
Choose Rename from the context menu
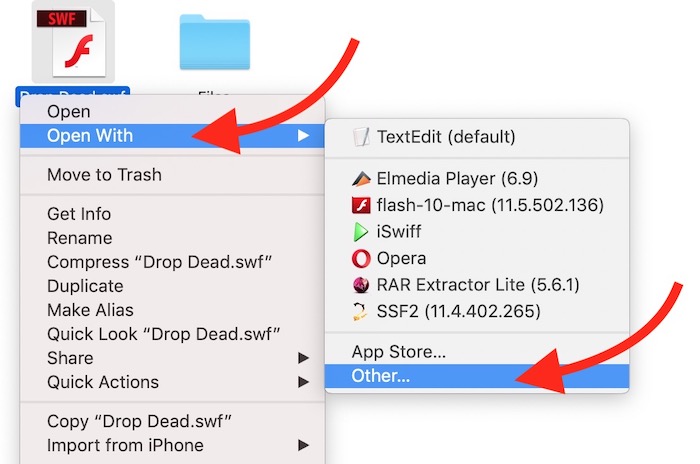pos(78,238)
